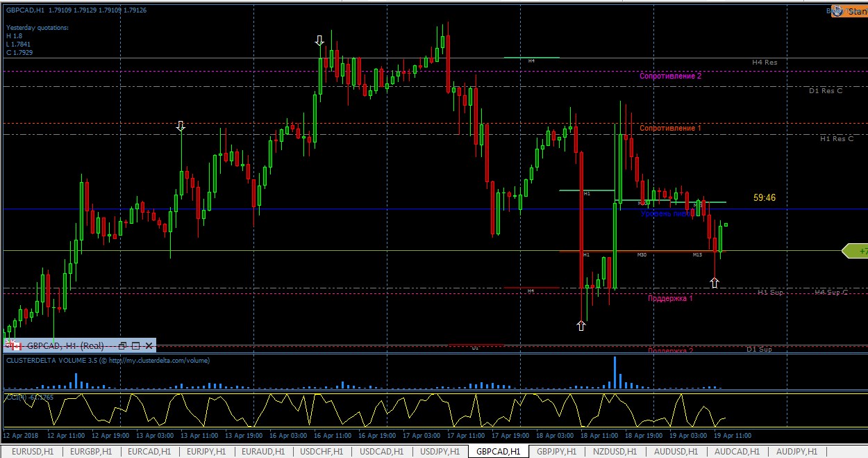Open the EURGBP,H1 chart tab
The width and height of the screenshot is (868, 458).
point(90,452)
